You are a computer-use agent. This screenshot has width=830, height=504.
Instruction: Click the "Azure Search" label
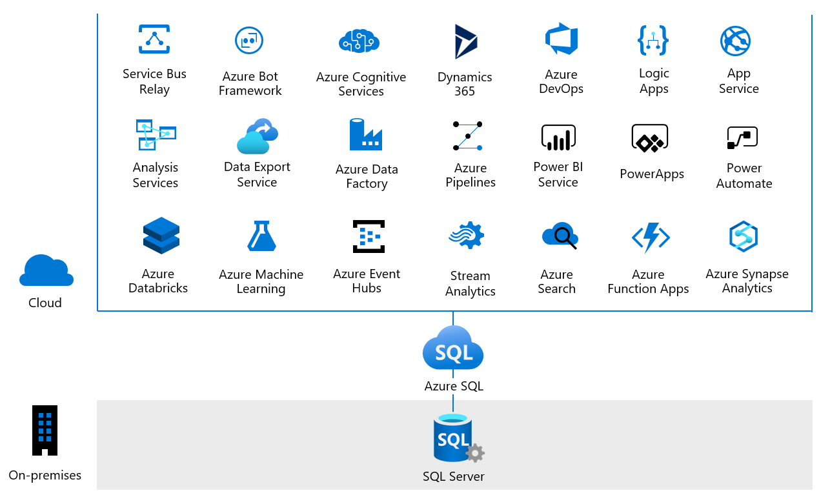coord(556,281)
